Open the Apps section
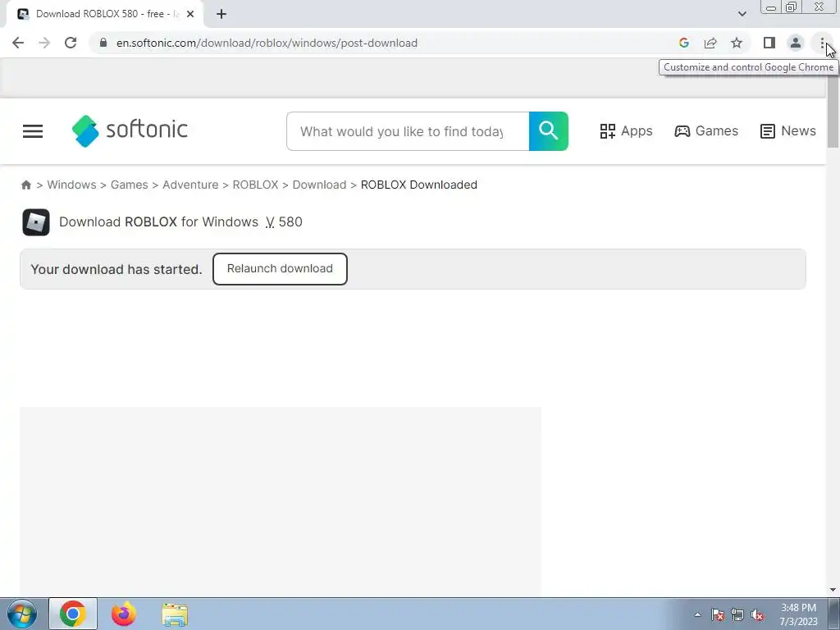This screenshot has height=630, width=840. (x=626, y=131)
